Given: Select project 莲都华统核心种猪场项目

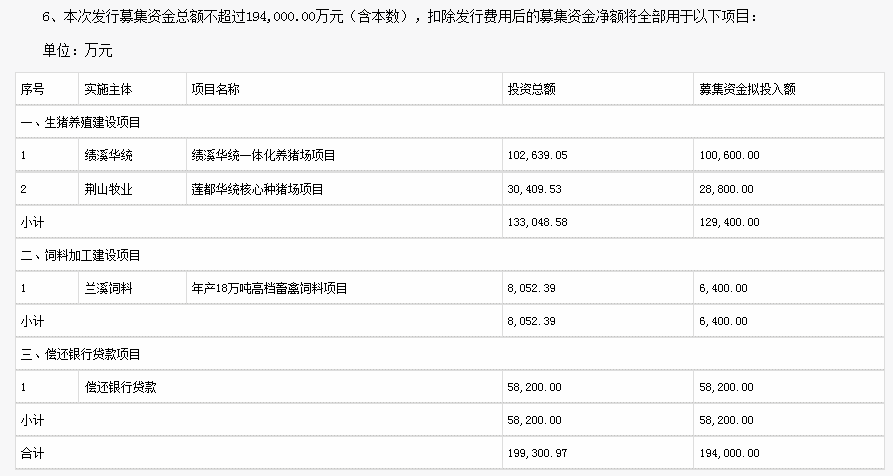Looking at the screenshot, I should (257, 189).
